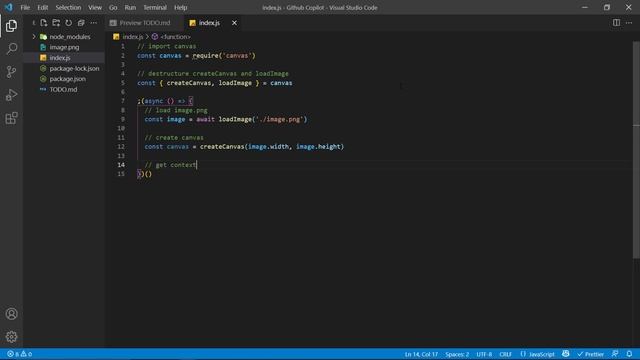The height and width of the screenshot is (360, 640).
Task: Click <function> breadcrumb item
Action: click(176, 37)
